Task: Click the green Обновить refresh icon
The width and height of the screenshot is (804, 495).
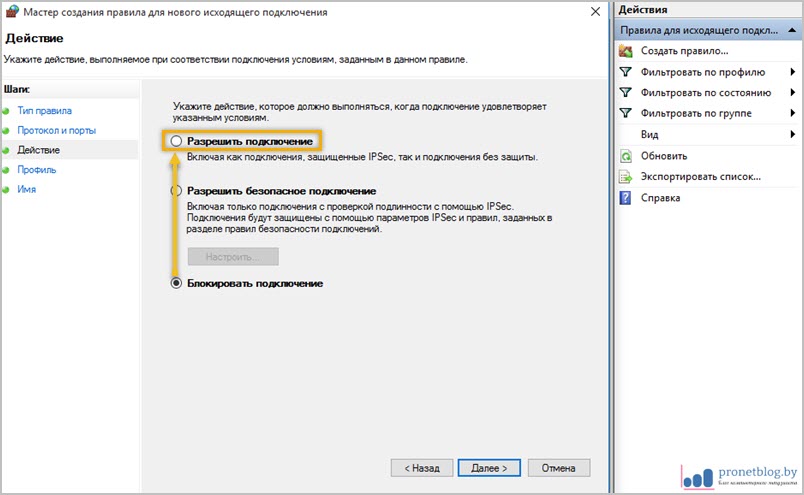Action: point(626,156)
